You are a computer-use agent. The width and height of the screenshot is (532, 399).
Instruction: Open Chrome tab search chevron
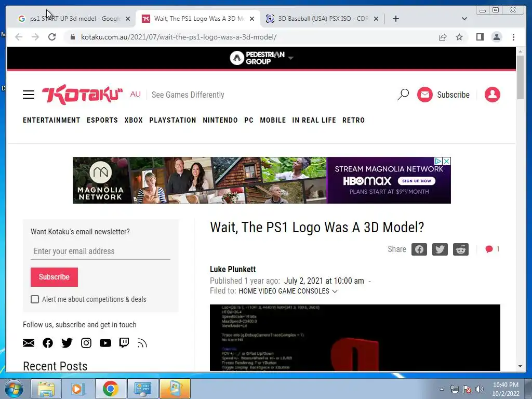[464, 19]
